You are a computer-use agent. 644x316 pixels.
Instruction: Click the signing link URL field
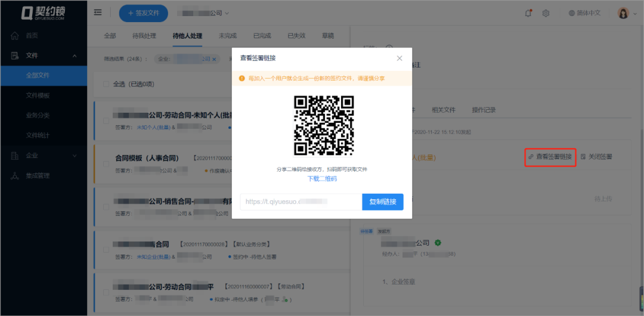(x=301, y=202)
